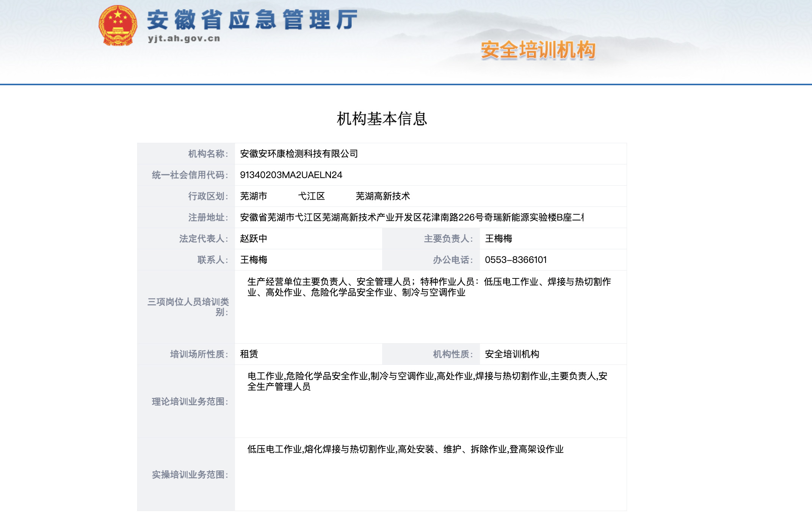
Task: Click the 注册地址 label
Action: pos(208,217)
